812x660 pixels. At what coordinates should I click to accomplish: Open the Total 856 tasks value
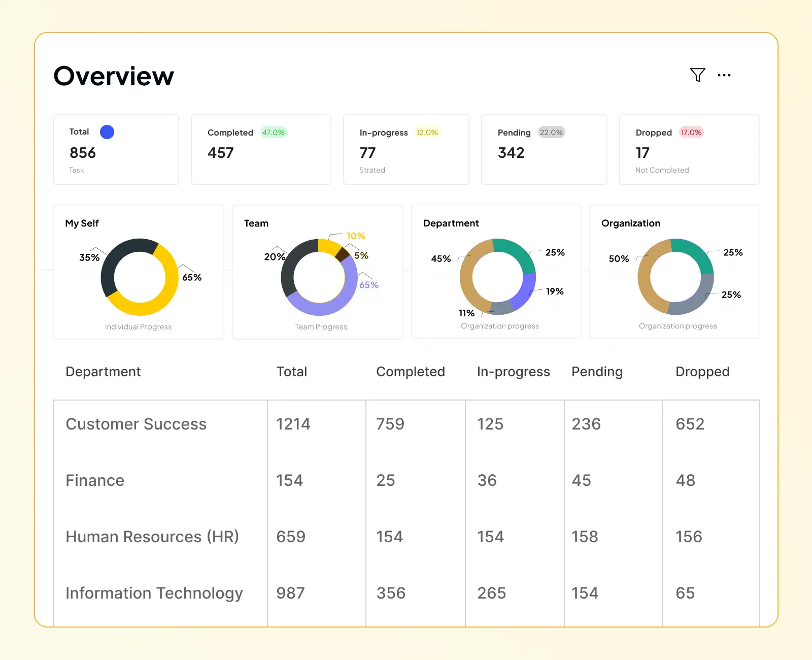tap(83, 153)
